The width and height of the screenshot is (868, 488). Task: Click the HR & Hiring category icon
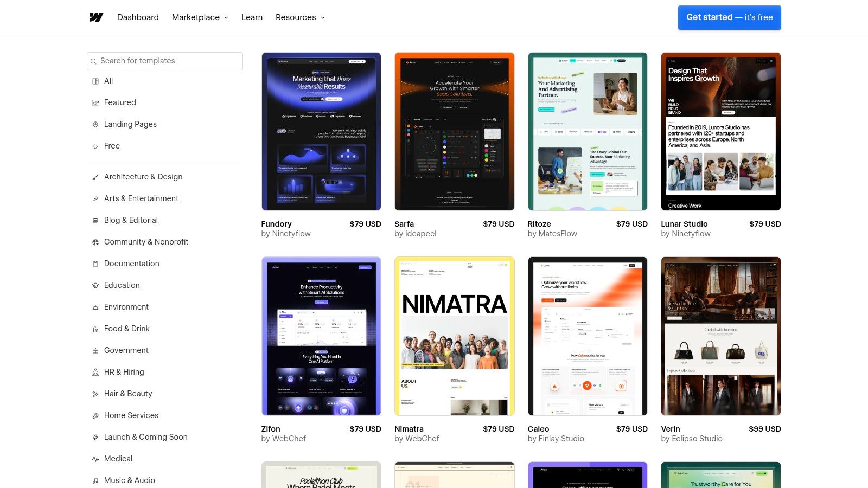click(95, 372)
